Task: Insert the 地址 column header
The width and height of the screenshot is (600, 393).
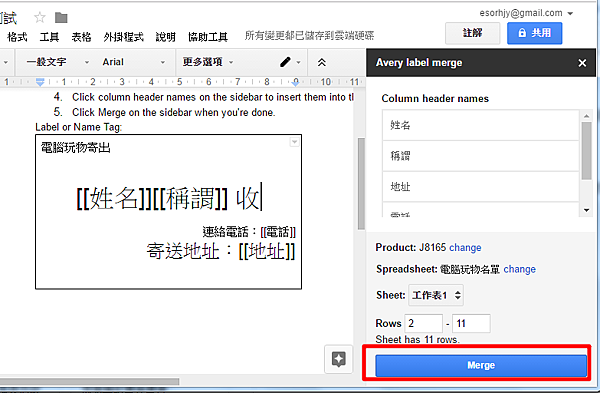Action: point(481,186)
